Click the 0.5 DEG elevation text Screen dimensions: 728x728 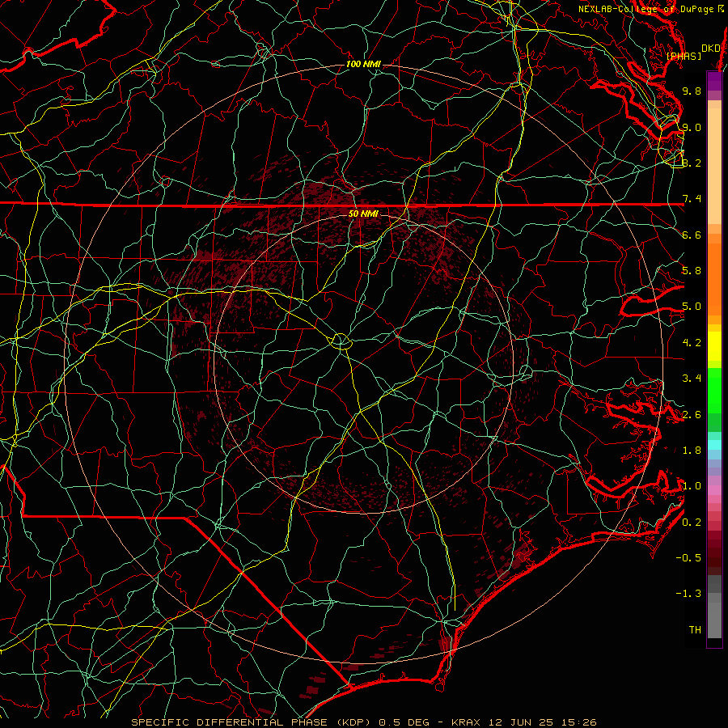pyautogui.click(x=404, y=722)
